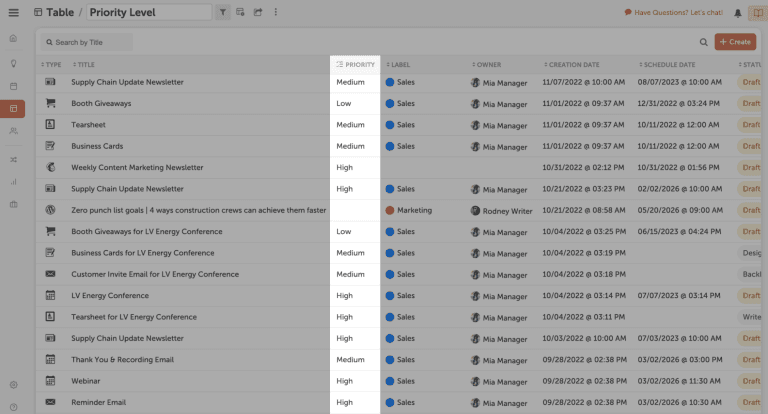768x414 pixels.
Task: Click the share view icon in toolbar
Action: coord(258,13)
